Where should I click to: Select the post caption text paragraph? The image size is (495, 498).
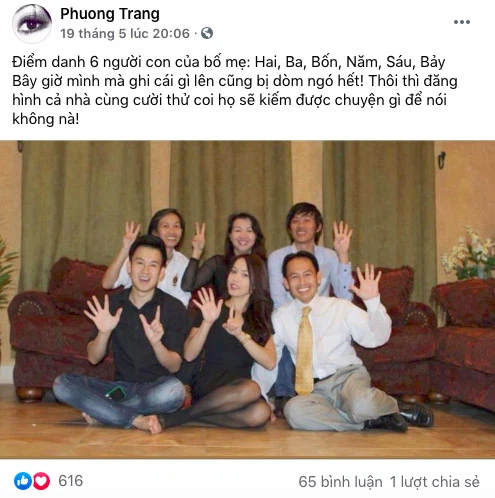coord(234,90)
